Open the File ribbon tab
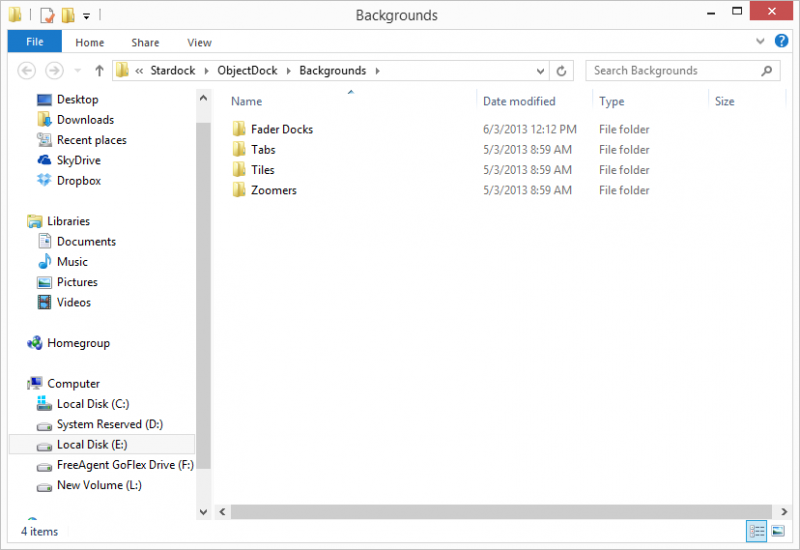Viewport: 800px width, 550px height. [x=35, y=41]
